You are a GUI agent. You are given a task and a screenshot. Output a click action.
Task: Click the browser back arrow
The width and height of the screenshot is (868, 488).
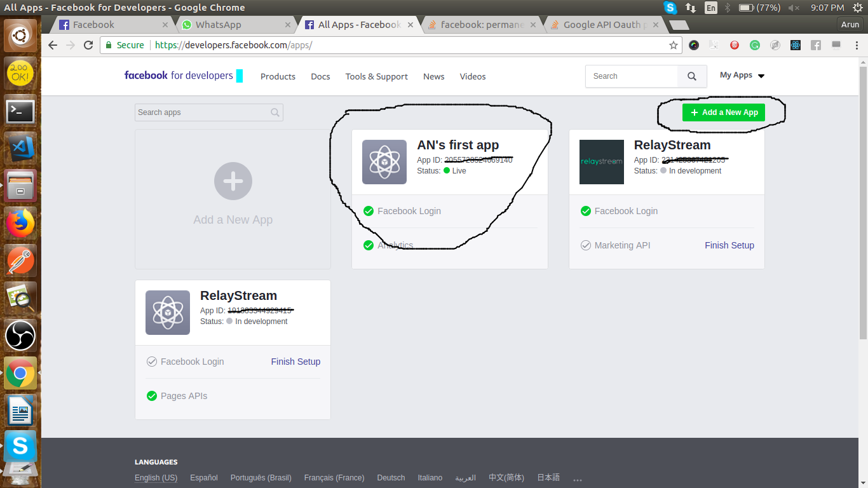53,45
